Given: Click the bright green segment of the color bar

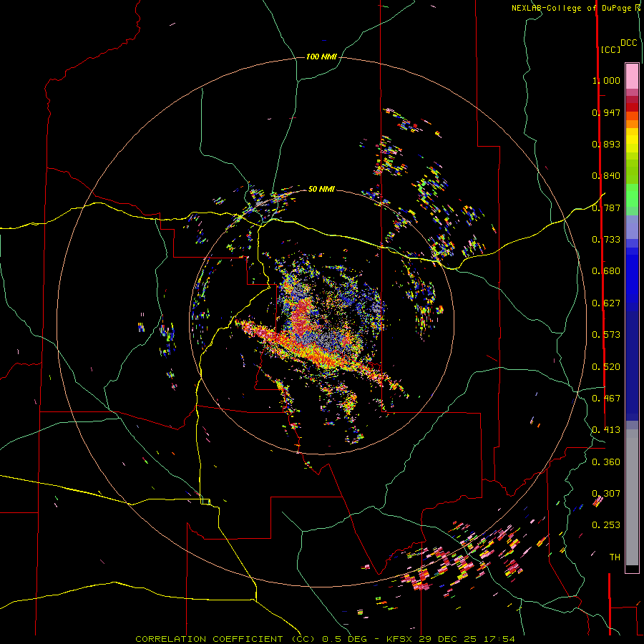Looking at the screenshot, I should (632, 195).
